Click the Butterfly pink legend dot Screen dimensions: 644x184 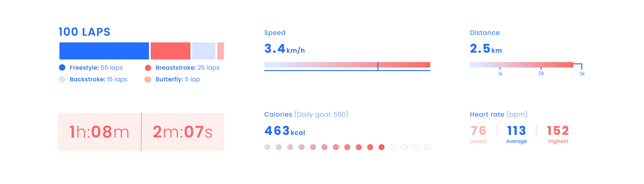click(148, 79)
